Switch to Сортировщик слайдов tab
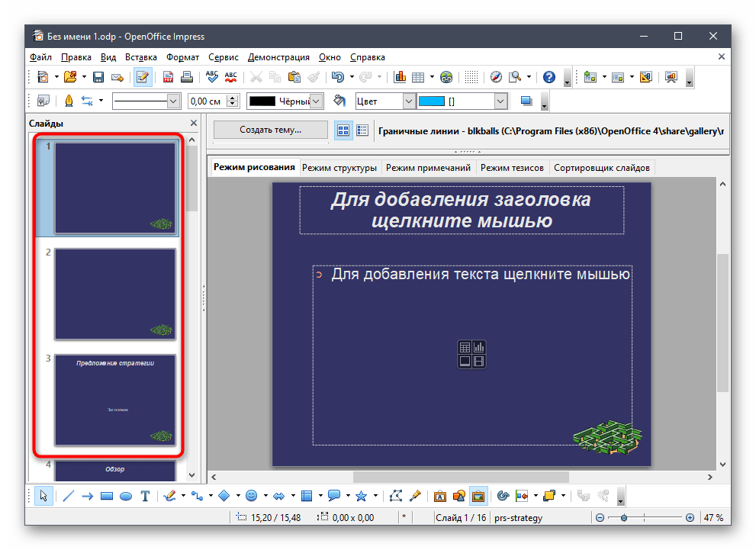756x550 pixels. [x=602, y=168]
